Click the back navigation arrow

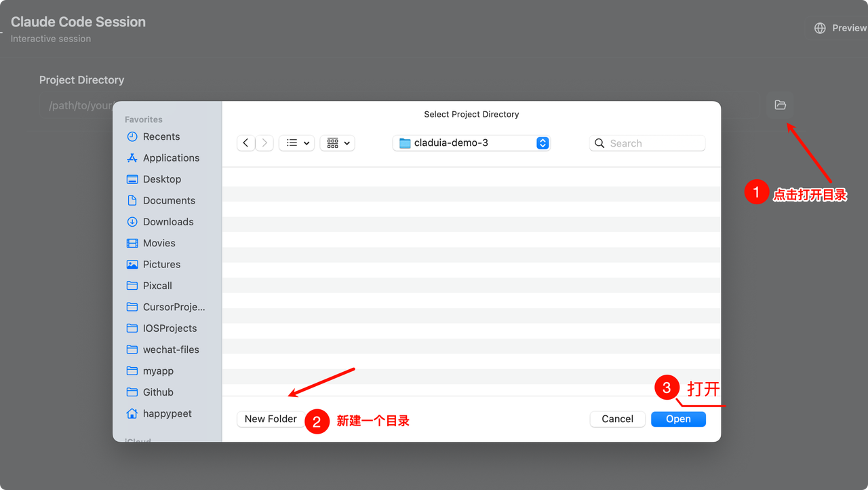click(245, 143)
